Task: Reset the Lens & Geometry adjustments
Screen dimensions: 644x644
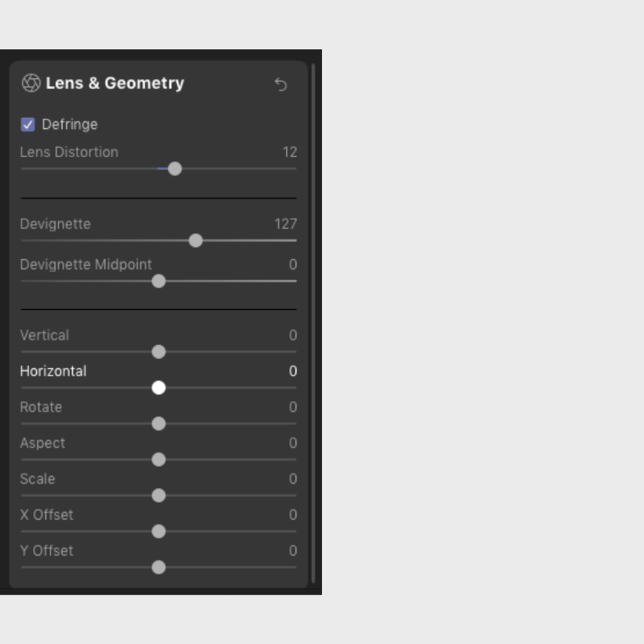Action: click(x=281, y=84)
